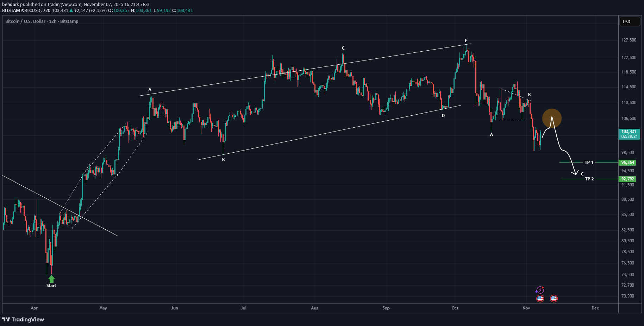Click the wave label D on lower trendline

click(443, 116)
